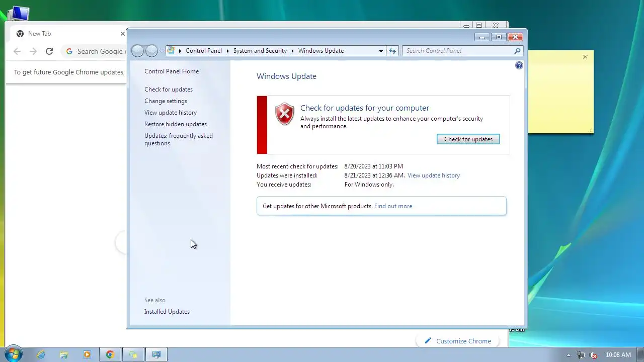
Task: Click the Windows Update help icon
Action: pos(519,65)
